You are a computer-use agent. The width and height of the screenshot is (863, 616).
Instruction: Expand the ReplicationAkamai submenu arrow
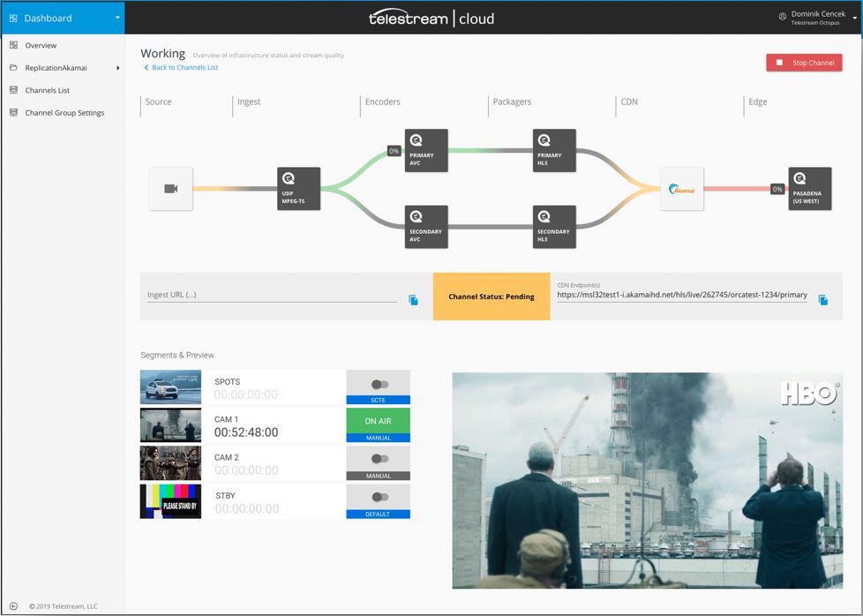pyautogui.click(x=117, y=68)
